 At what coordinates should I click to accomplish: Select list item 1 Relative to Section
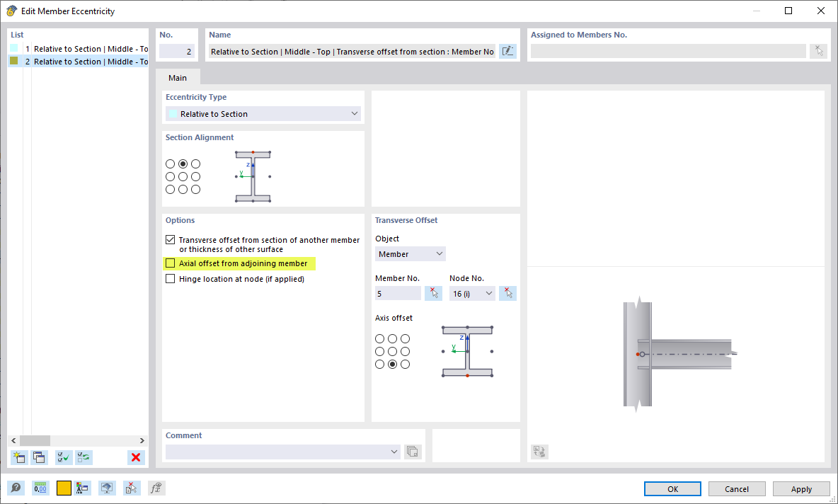pyautogui.click(x=78, y=49)
